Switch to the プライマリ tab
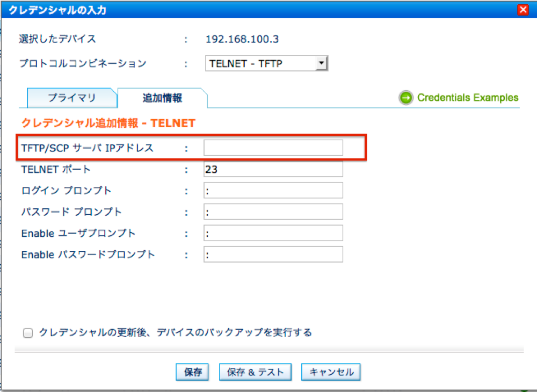 point(71,98)
